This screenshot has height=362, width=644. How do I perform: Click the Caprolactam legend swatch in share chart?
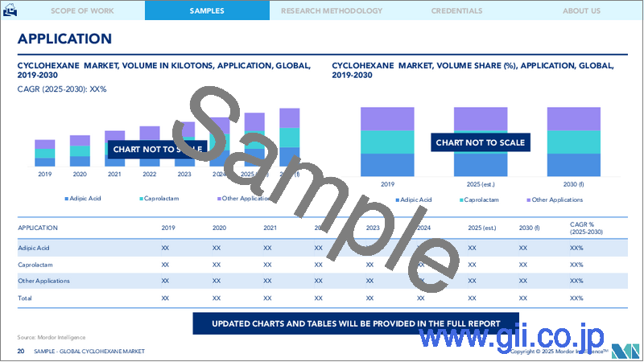[x=463, y=200]
